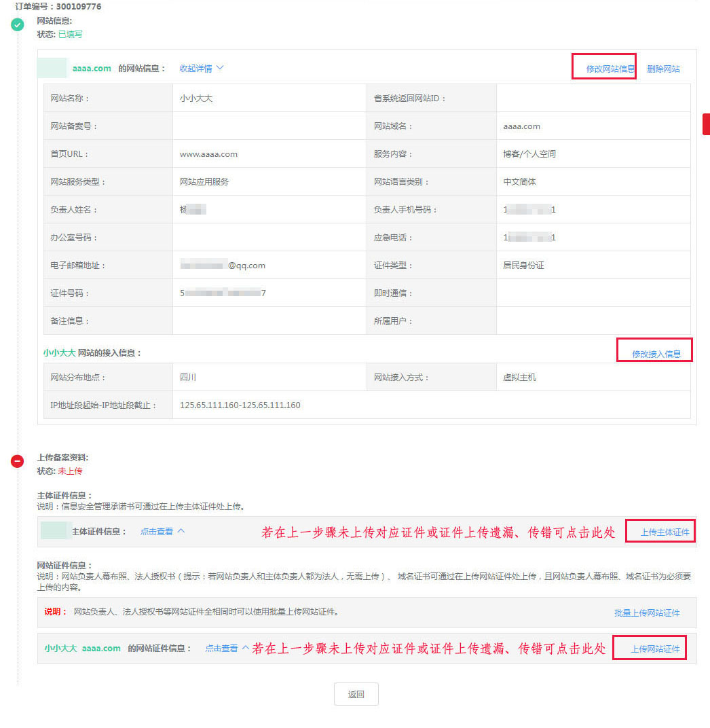
Task: Click 上传主体证件 link
Action: point(665,532)
